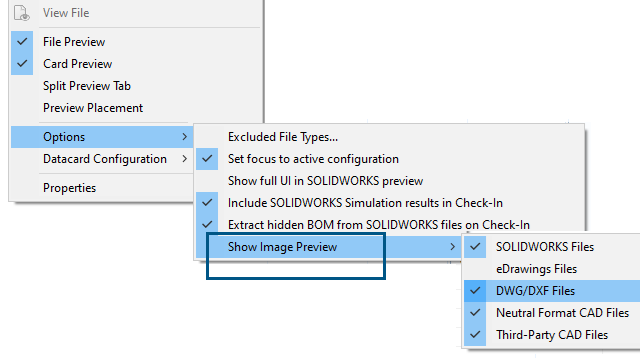Image resolution: width=640 pixels, height=360 pixels.
Task: Toggle Third-Party CAD Files preview
Action: tap(552, 335)
